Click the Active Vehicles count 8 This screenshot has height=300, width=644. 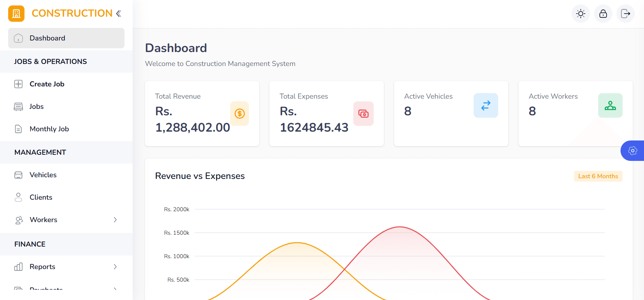(x=408, y=111)
